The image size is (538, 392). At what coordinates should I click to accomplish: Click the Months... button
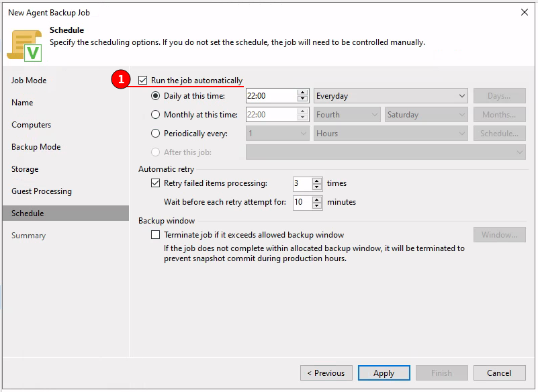tap(499, 115)
